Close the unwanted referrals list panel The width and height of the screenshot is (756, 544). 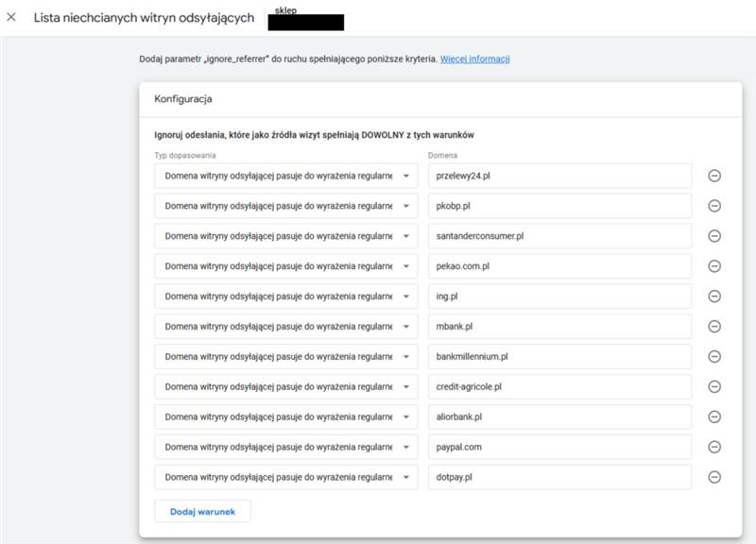click(11, 18)
